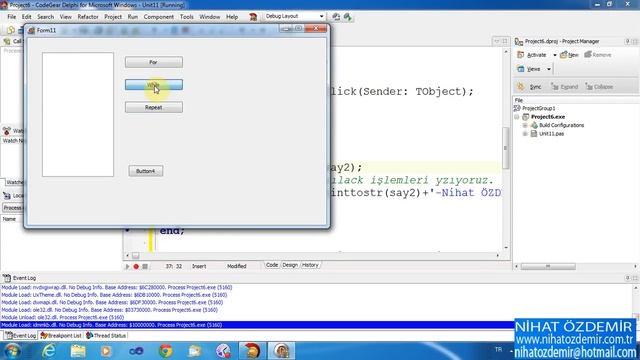Collapse the Project6.exe tree node
The height and width of the screenshot is (360, 640).
click(517, 117)
